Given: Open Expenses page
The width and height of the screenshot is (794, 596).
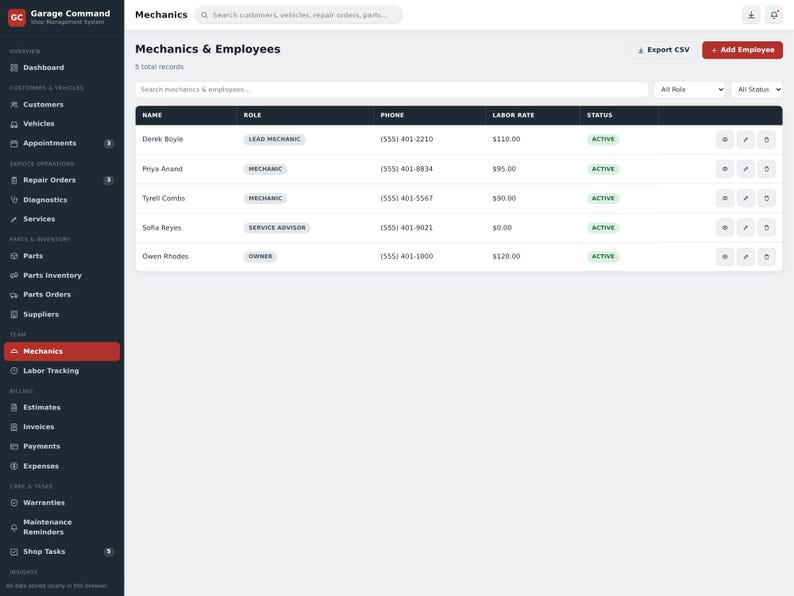Looking at the screenshot, I should point(62,466).
